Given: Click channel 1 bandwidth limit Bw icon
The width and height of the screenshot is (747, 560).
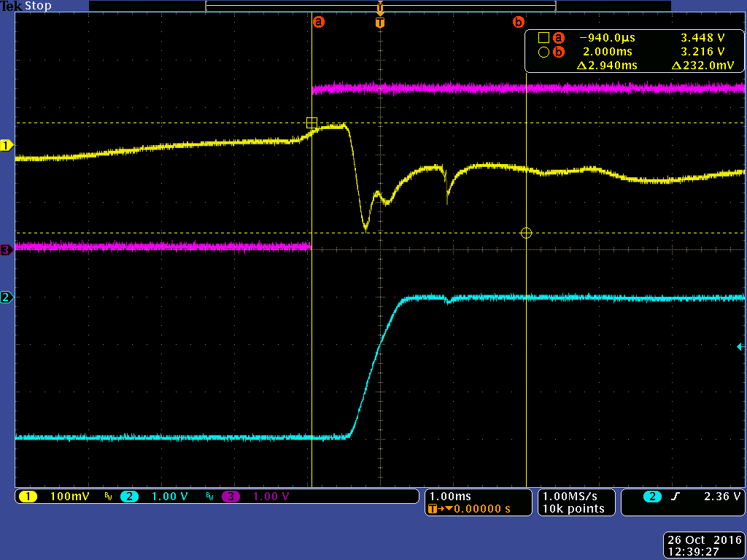Looking at the screenshot, I should [x=108, y=497].
